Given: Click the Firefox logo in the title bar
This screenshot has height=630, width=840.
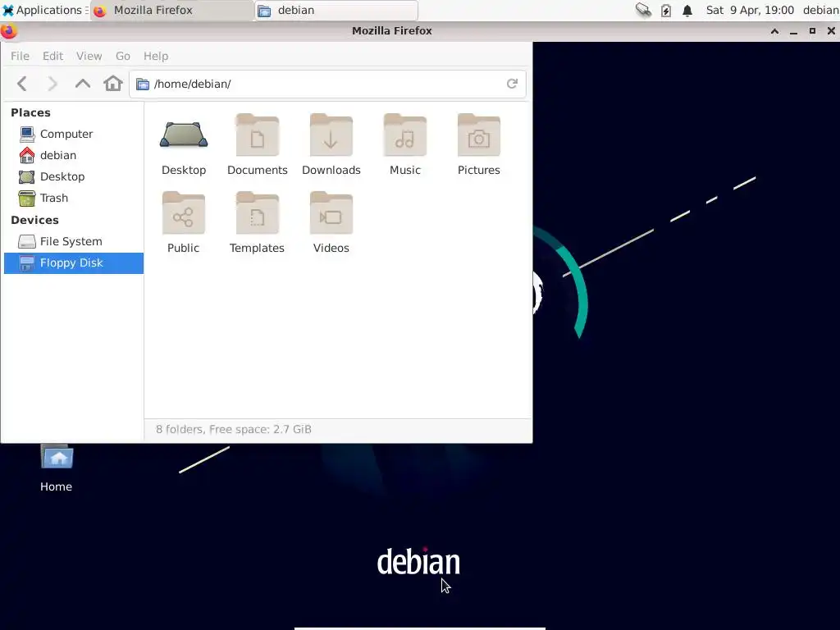Looking at the screenshot, I should pyautogui.click(x=8, y=31).
